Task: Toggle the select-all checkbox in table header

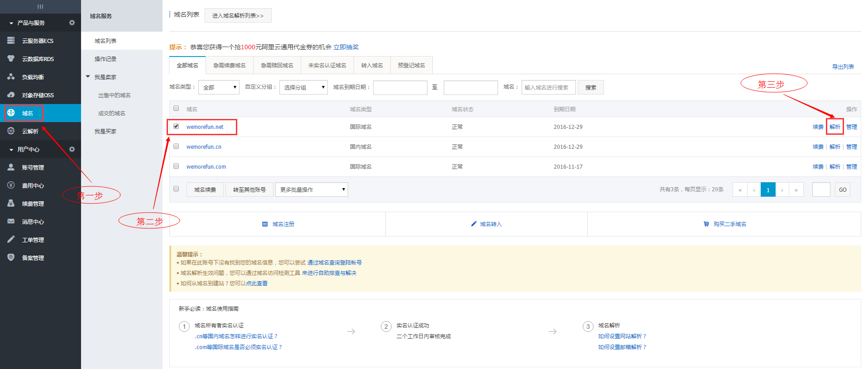Action: pyautogui.click(x=176, y=109)
